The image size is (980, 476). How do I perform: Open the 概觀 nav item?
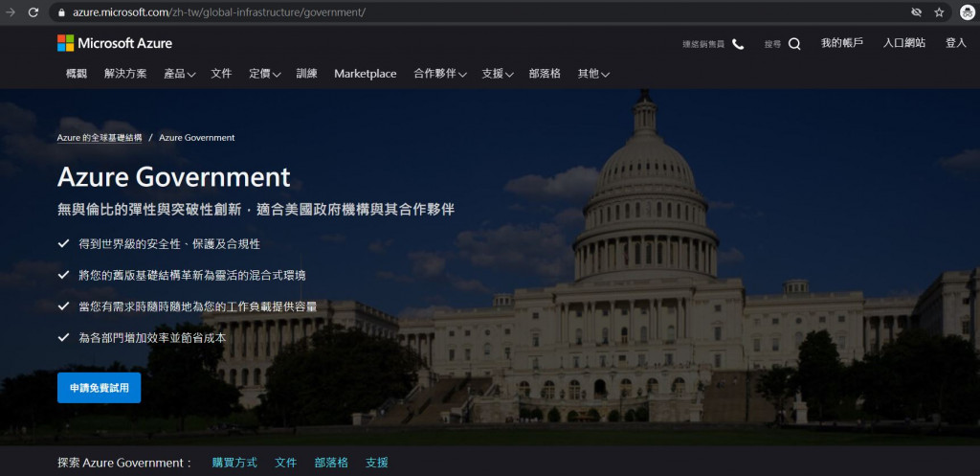click(x=77, y=74)
